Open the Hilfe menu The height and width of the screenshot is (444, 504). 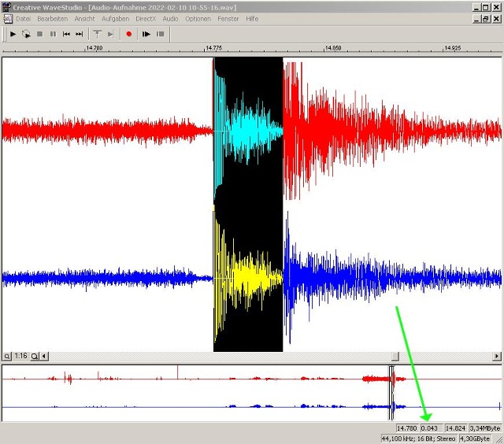[252, 19]
